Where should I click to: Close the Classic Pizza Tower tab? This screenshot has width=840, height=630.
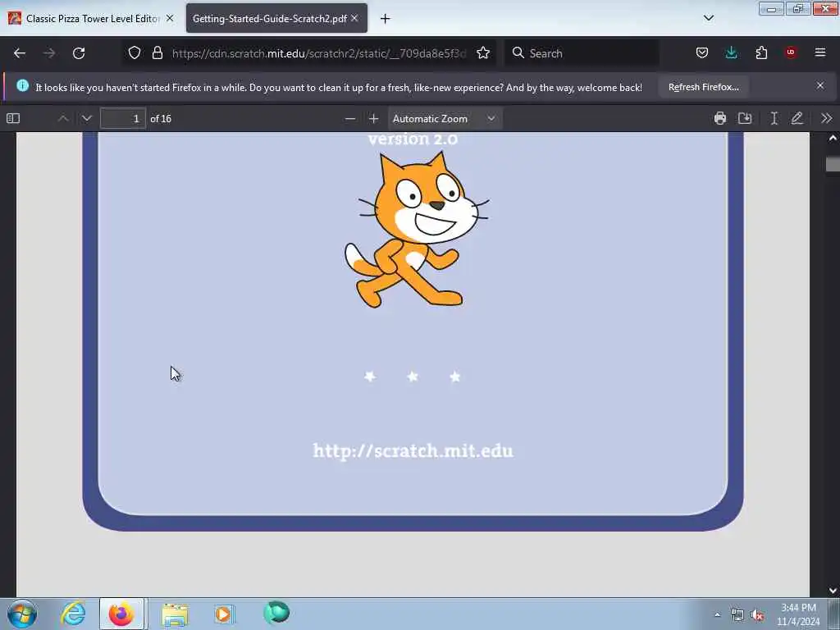click(x=170, y=18)
